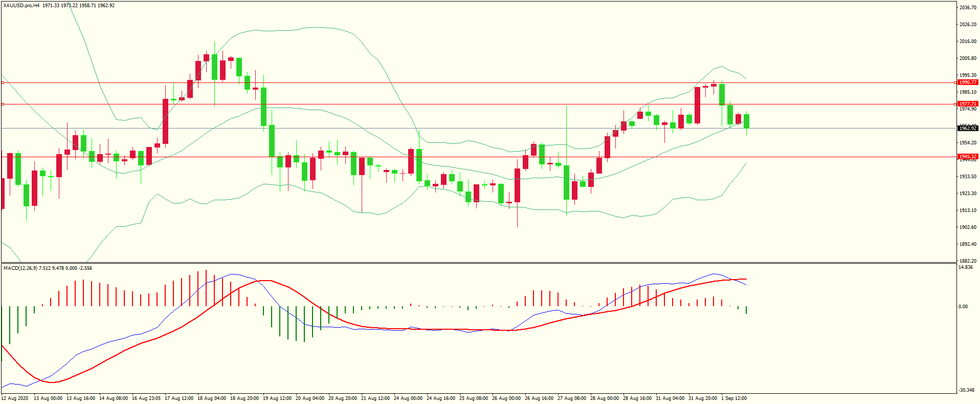This screenshot has width=980, height=404.
Task: Click the 27 Aug 08:00 time label
Action: pyautogui.click(x=572, y=398)
